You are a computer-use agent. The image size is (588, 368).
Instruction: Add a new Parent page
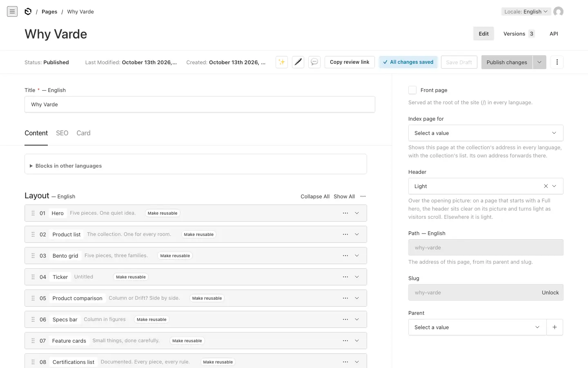click(x=555, y=327)
